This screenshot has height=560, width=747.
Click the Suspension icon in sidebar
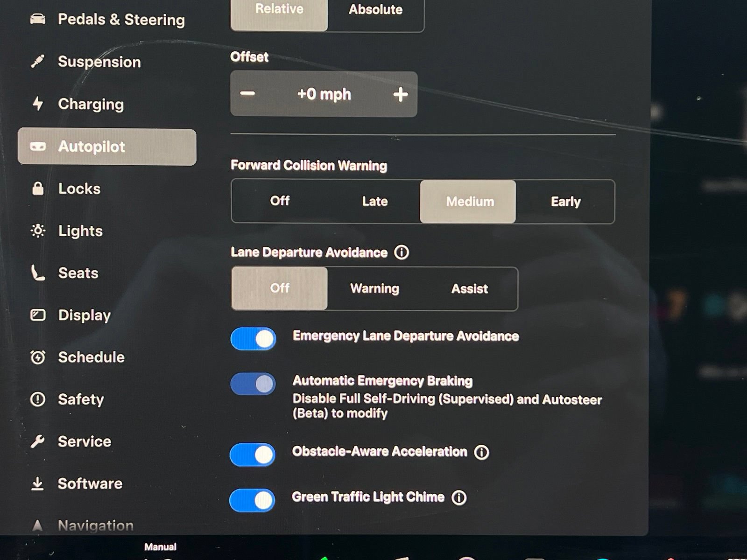point(38,61)
